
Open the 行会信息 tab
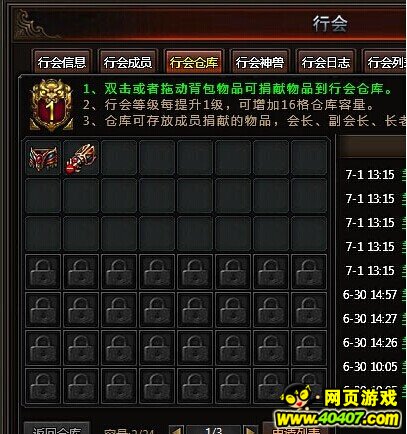[x=62, y=62]
